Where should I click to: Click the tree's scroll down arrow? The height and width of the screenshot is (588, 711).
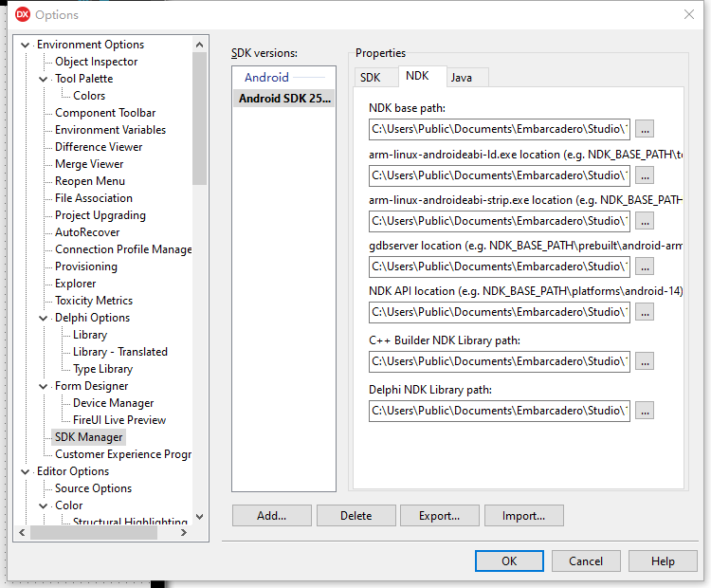point(199,517)
